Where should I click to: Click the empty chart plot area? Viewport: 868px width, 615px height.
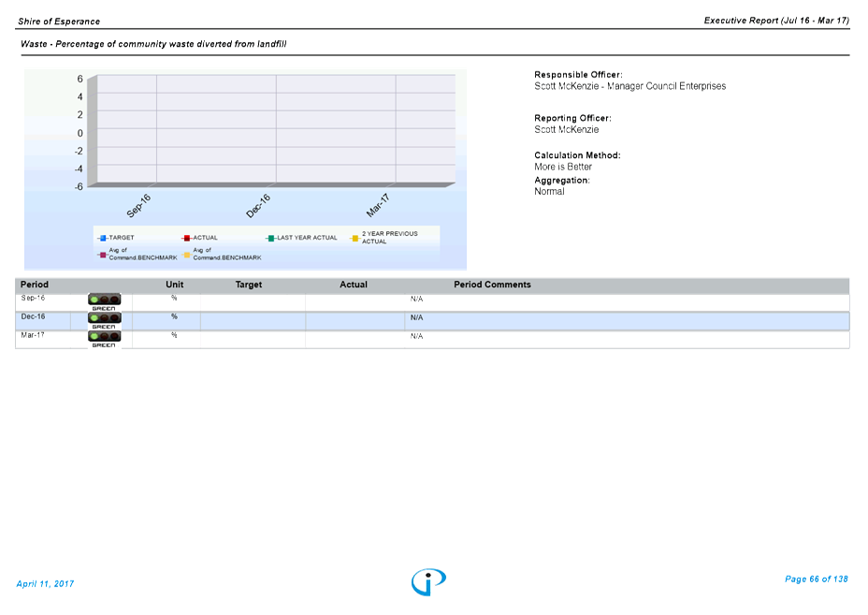276,128
